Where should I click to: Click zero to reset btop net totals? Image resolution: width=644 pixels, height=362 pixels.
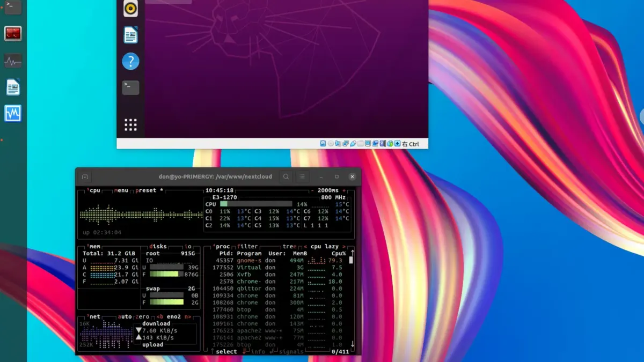143,316
